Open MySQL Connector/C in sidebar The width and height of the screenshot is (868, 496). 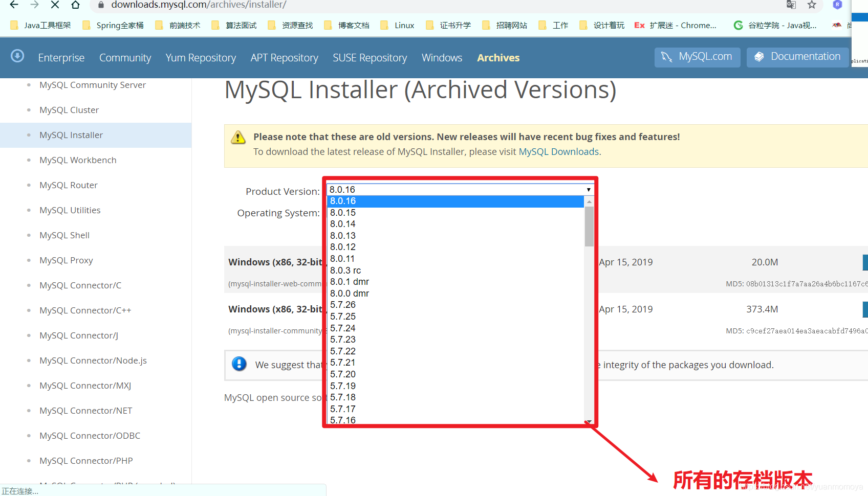coord(80,285)
